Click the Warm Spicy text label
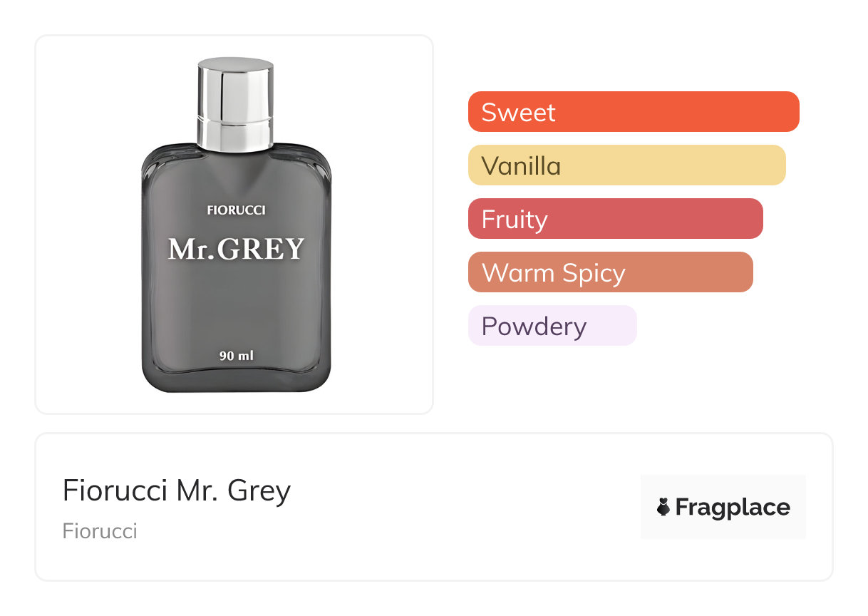 point(553,272)
